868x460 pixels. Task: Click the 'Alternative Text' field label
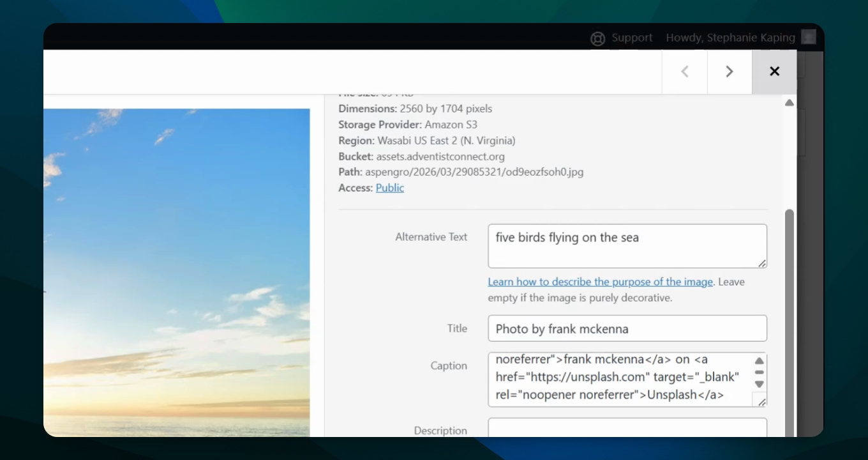pyautogui.click(x=431, y=237)
